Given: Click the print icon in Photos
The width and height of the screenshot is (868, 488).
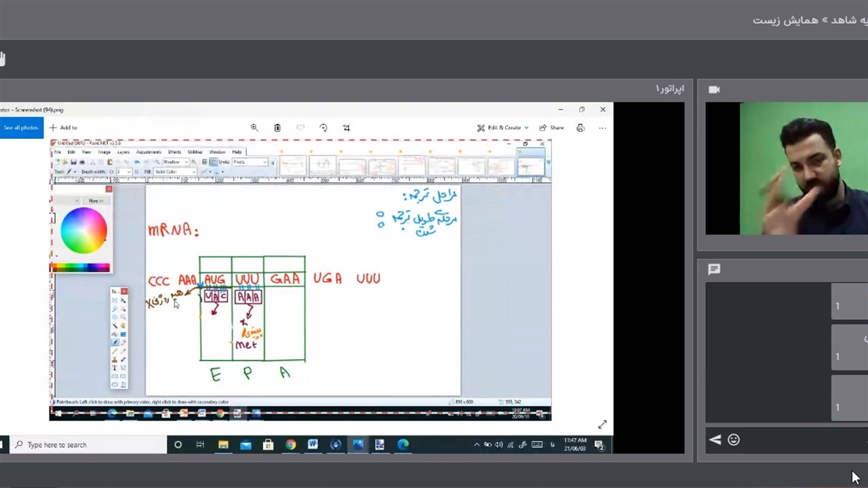Looking at the screenshot, I should pos(580,127).
